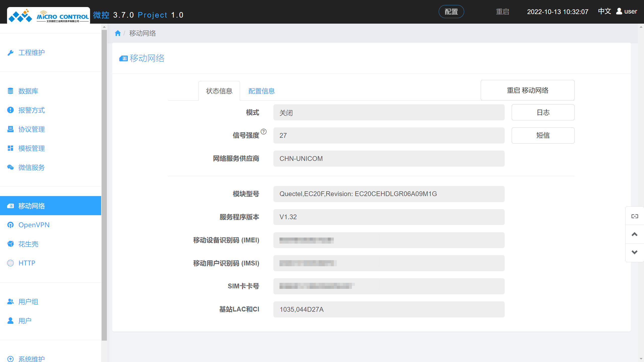Click the signal strength help question icon

(x=263, y=131)
